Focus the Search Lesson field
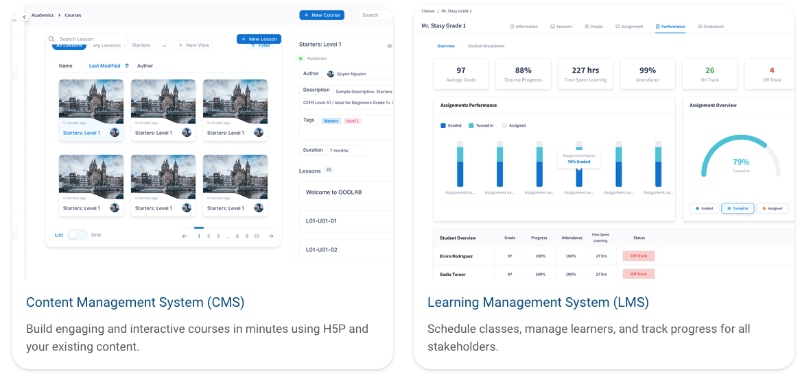 coord(86,39)
